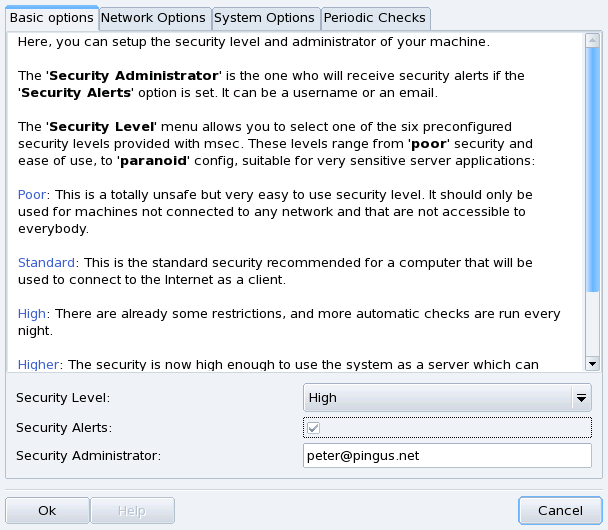Click the "Security Administrator:" label
The width and height of the screenshot is (608, 530).
point(88,456)
